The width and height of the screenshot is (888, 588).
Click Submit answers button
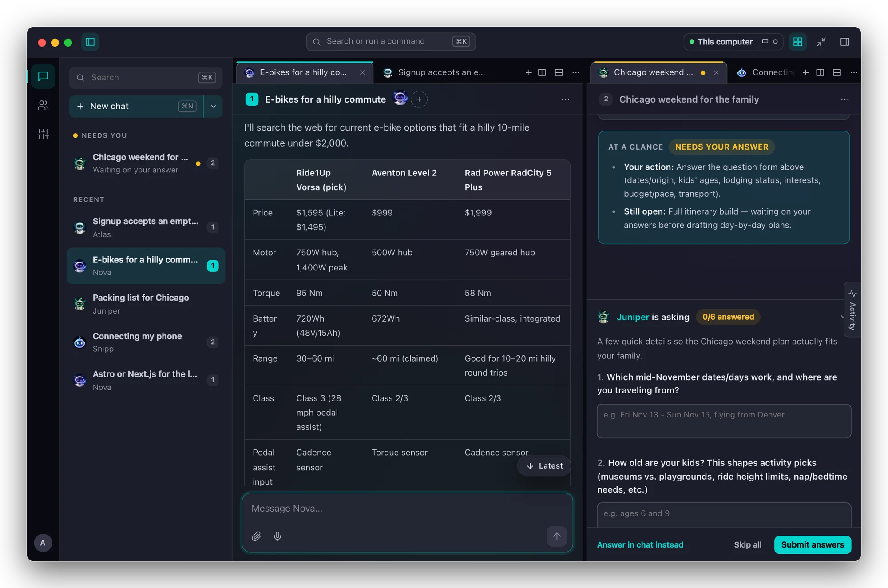pos(813,545)
